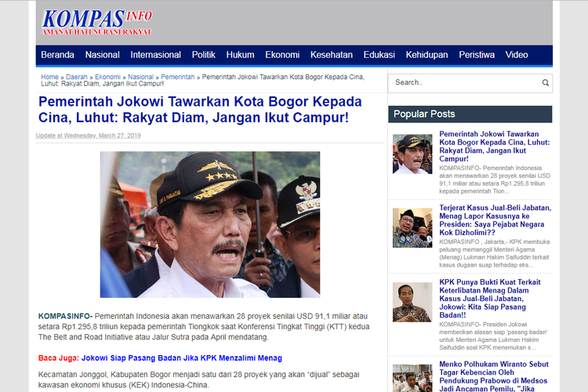This screenshot has width=588, height=392.
Task: Click the Popular Posts header
Action: pyautogui.click(x=470, y=114)
